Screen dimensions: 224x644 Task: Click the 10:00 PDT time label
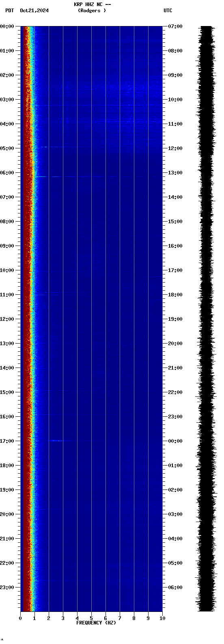click(7, 270)
